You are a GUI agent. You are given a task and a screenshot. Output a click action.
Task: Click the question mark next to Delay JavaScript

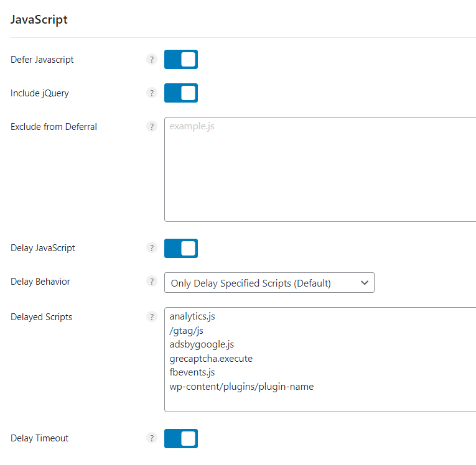[152, 248]
